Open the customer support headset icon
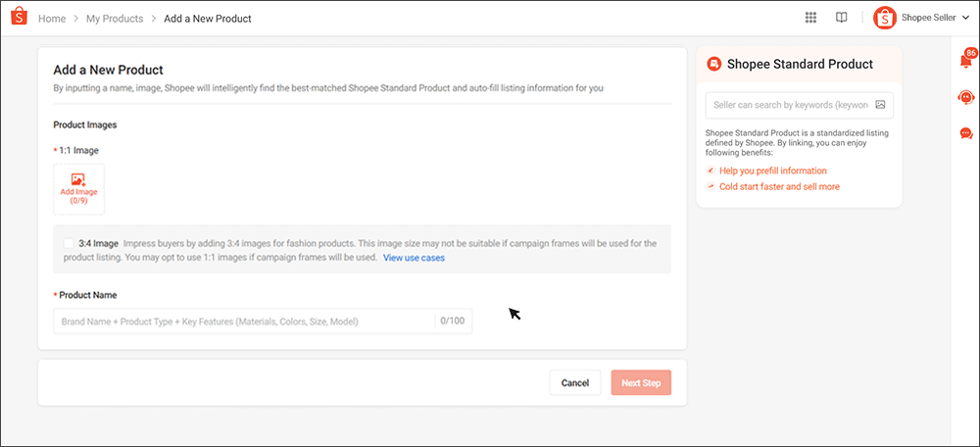The height and width of the screenshot is (447, 980). point(965,97)
